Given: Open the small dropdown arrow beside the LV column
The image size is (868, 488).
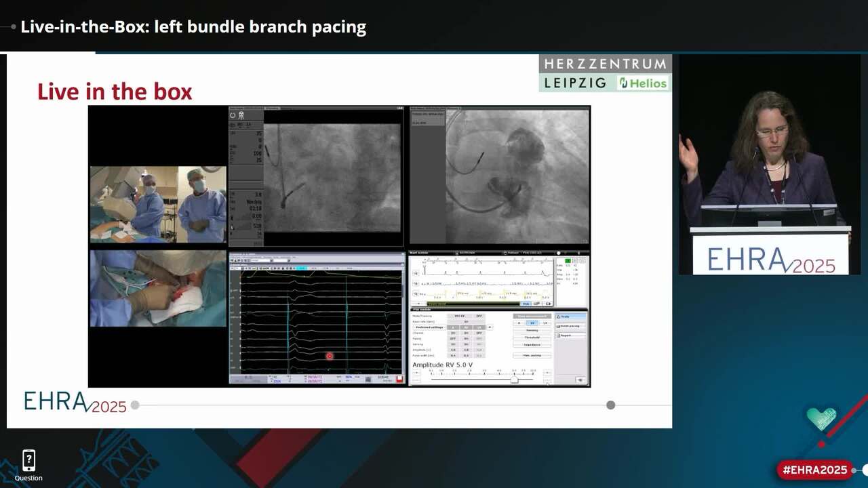Looking at the screenshot, I should tap(490, 327).
